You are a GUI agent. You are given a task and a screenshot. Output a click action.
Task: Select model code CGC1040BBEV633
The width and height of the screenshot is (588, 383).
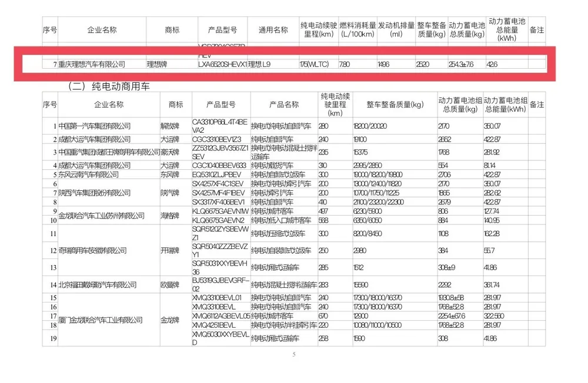point(219,166)
